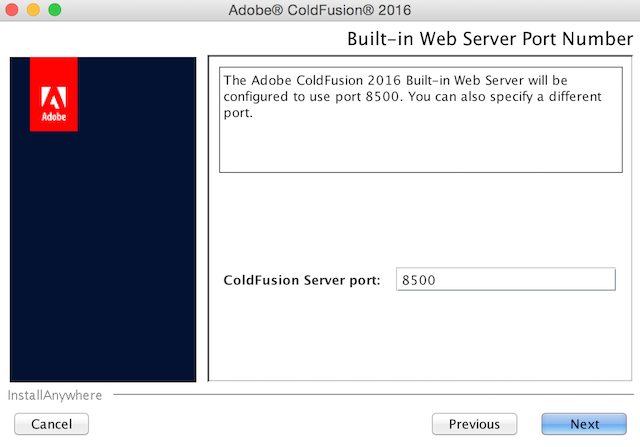Focus the ColdFusion Server port field

tap(506, 280)
